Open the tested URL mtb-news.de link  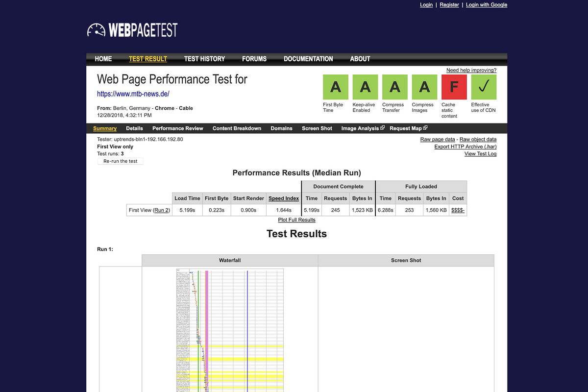[x=133, y=94]
